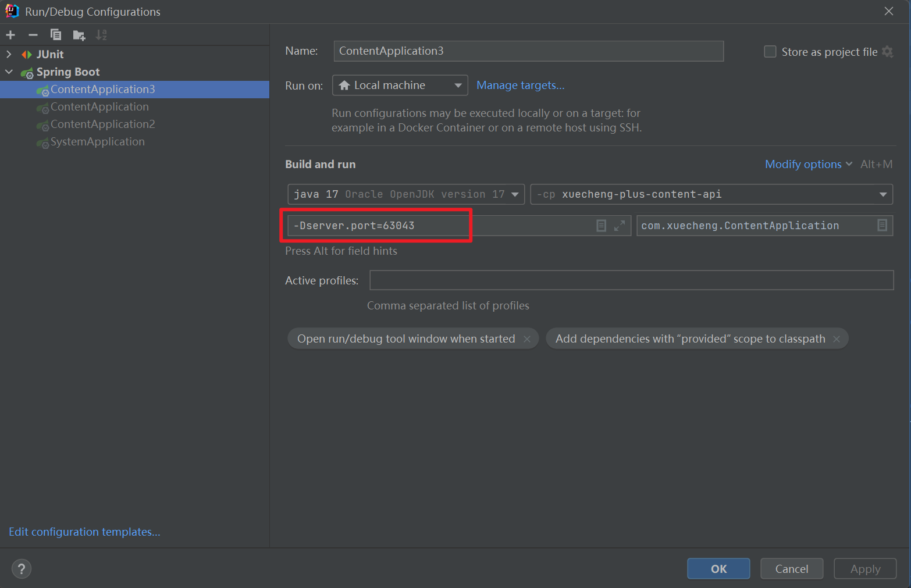911x588 pixels.
Task: Expand the VM options field editor
Action: click(x=620, y=226)
